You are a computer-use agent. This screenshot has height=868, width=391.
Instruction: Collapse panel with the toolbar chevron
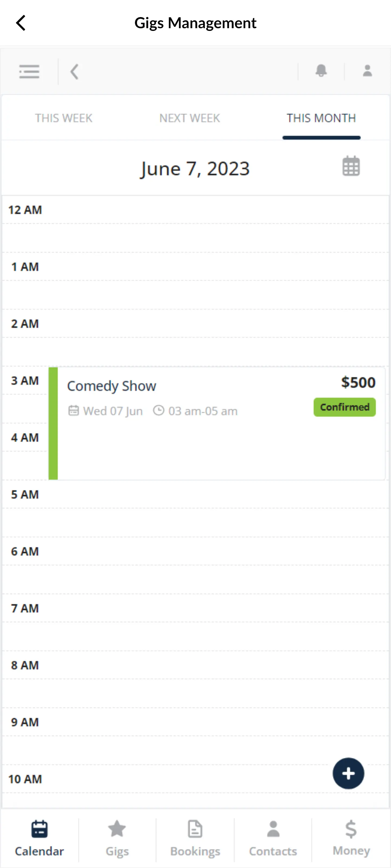(75, 72)
